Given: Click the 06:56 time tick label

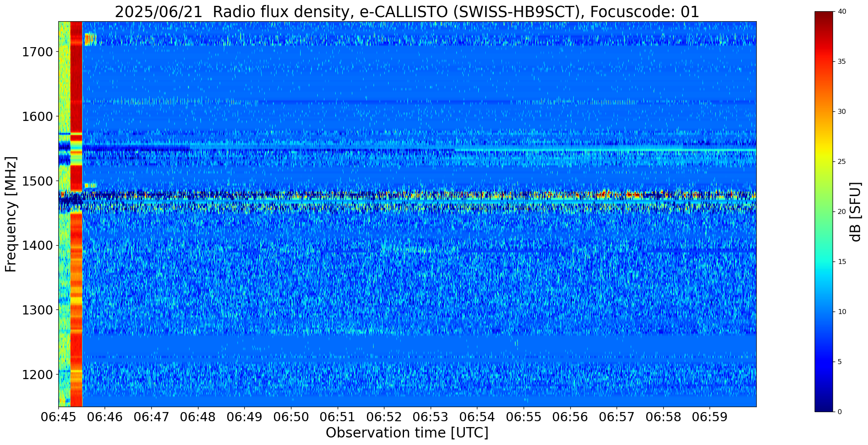Looking at the screenshot, I should [570, 417].
